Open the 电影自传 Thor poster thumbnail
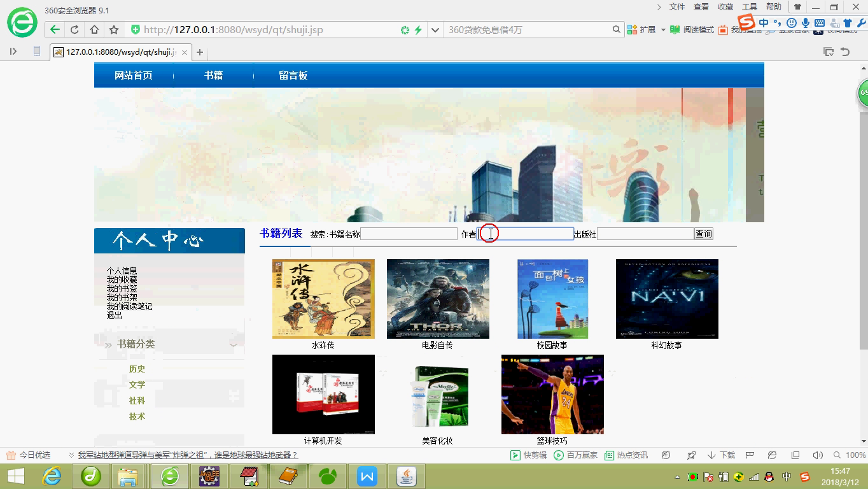 click(x=438, y=299)
